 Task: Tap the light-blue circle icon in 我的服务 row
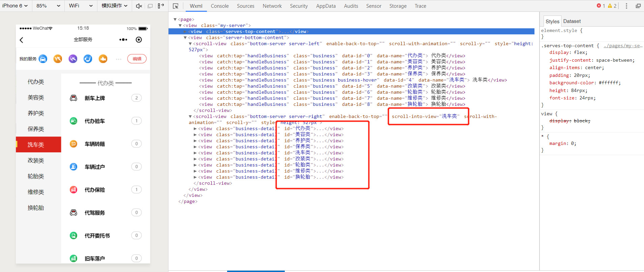click(88, 59)
